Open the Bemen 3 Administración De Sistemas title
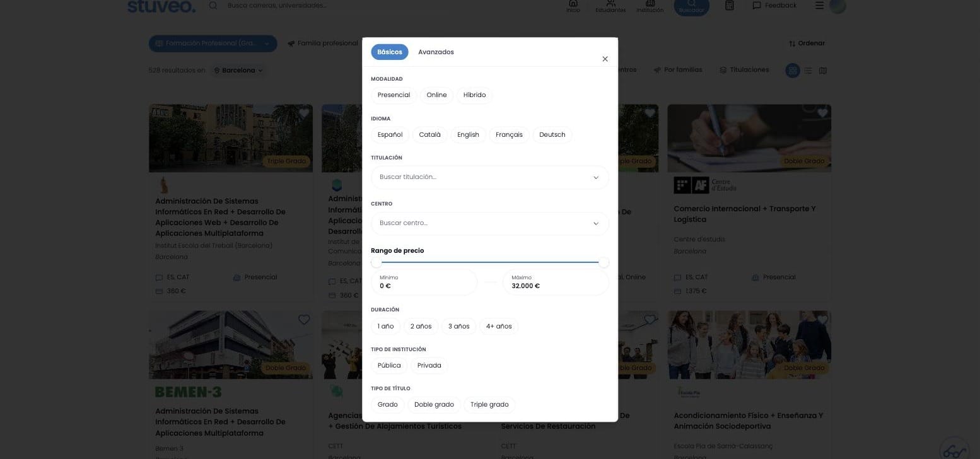 (220, 422)
